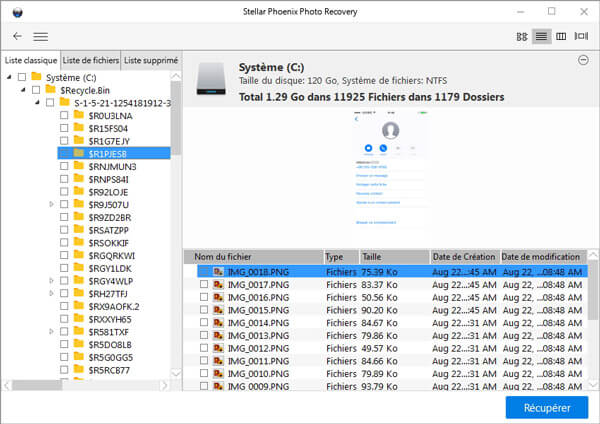Go back with the arrow icon
This screenshot has width=600, height=424.
pos(17,36)
